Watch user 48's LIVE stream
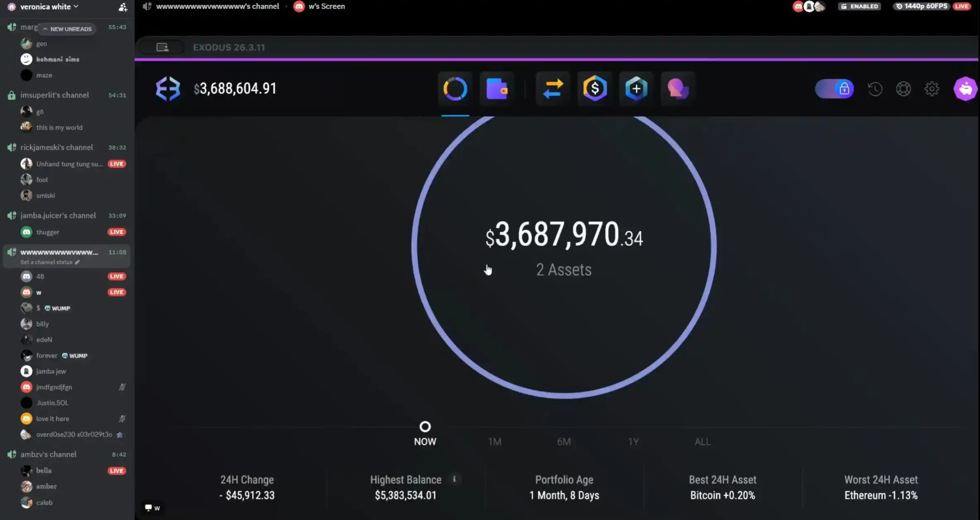This screenshot has width=980, height=520. tap(116, 276)
